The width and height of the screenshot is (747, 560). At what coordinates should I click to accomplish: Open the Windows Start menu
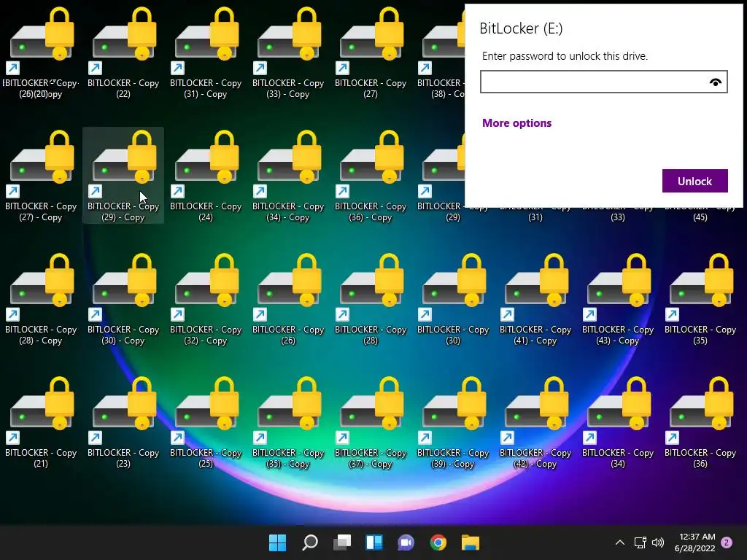(x=278, y=542)
